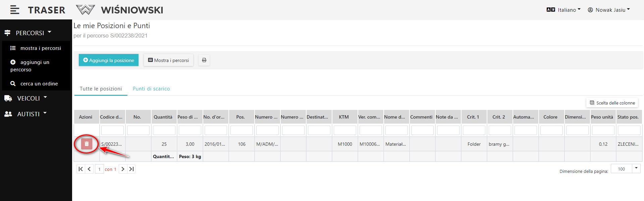Delete the position with the red trash icon
644x201 pixels.
tap(87, 144)
